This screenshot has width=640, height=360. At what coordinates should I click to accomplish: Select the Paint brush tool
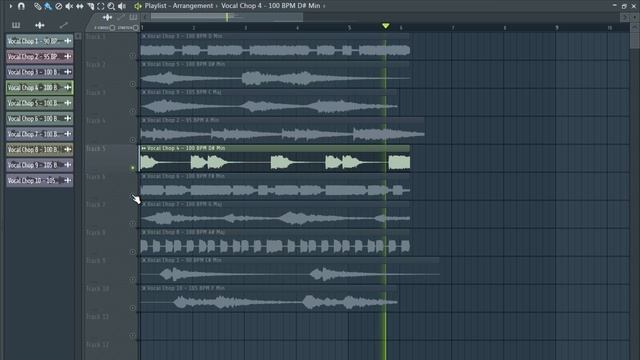(48, 6)
